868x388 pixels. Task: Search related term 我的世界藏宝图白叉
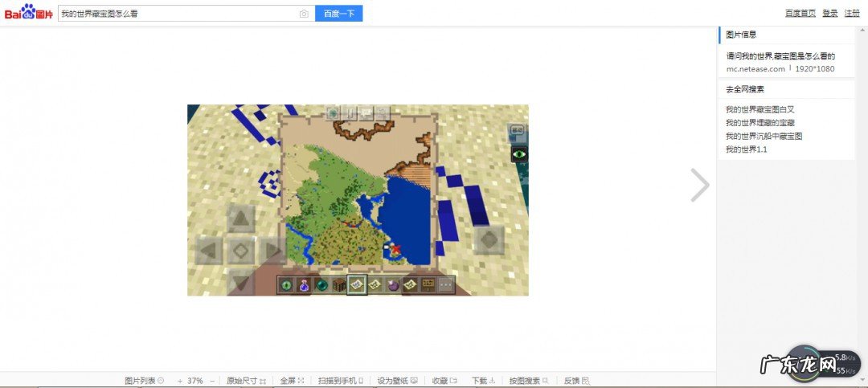(762, 109)
